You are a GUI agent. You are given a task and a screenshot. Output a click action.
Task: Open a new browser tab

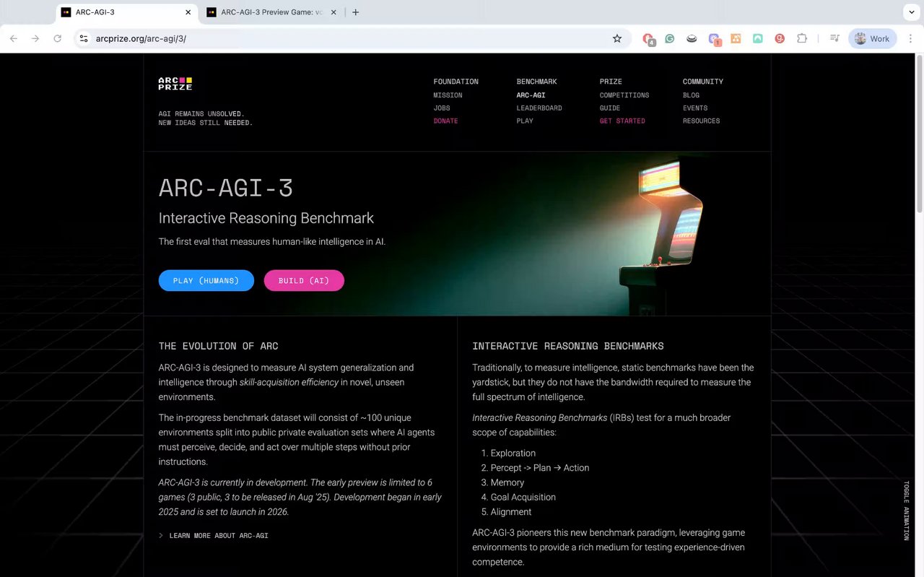(356, 12)
